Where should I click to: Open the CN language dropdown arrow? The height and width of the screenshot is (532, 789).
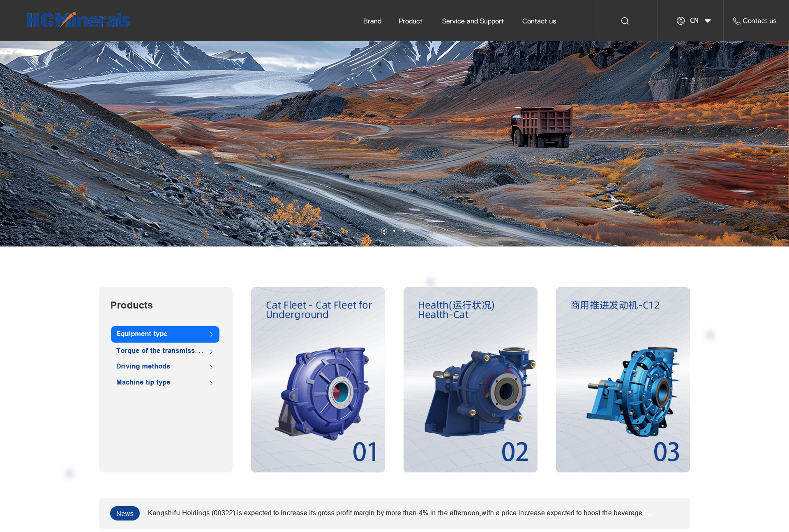point(708,21)
